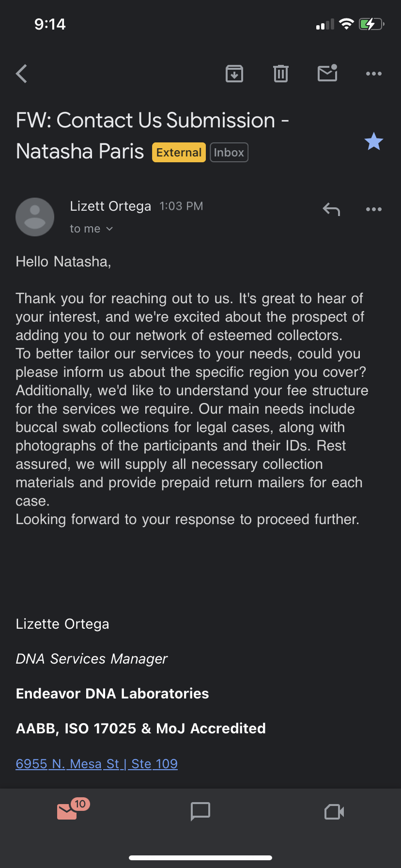Tap the home indicator bar
This screenshot has width=401, height=868.
pyautogui.click(x=200, y=857)
